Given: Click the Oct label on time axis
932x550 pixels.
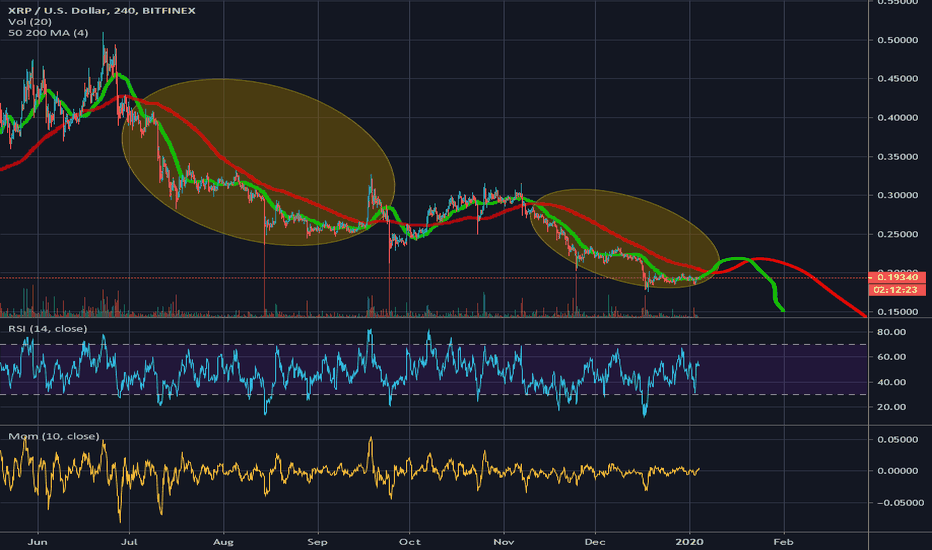Looking at the screenshot, I should (x=410, y=542).
